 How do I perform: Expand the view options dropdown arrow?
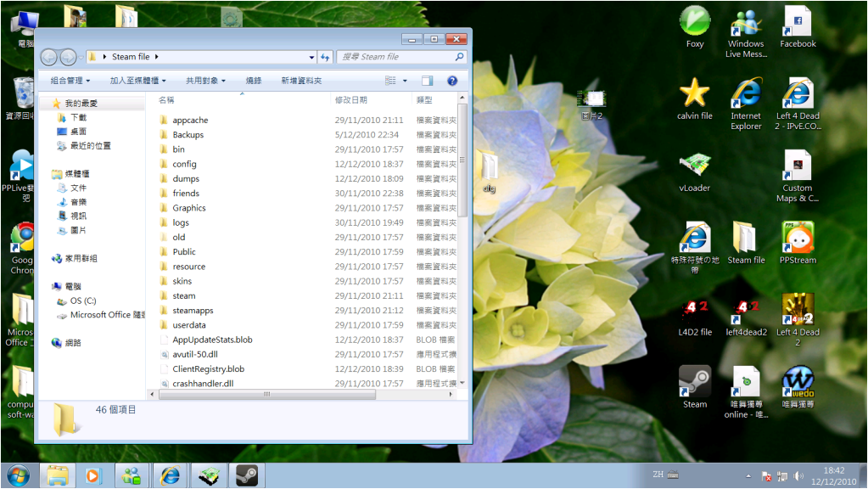[405, 81]
